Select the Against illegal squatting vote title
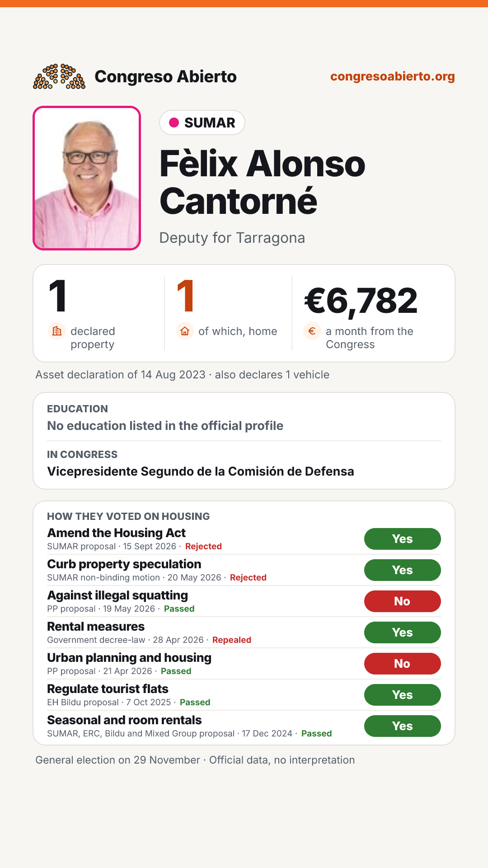Image resolution: width=488 pixels, height=868 pixels. [117, 595]
